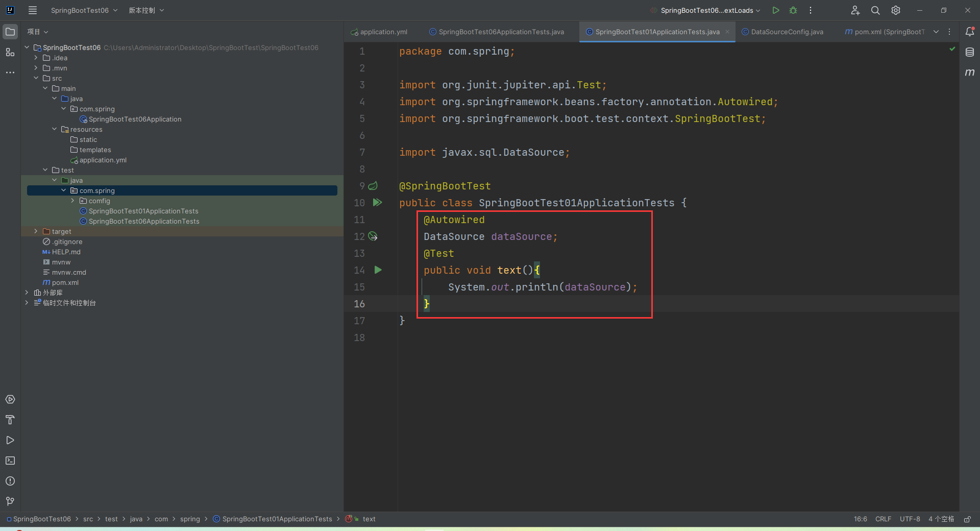This screenshot has height=531, width=980.
Task: Switch to application.yml tab
Action: 379,32
